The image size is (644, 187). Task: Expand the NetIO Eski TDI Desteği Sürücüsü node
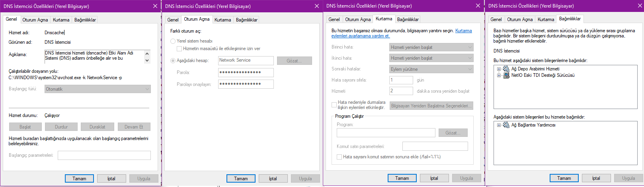(x=499, y=75)
